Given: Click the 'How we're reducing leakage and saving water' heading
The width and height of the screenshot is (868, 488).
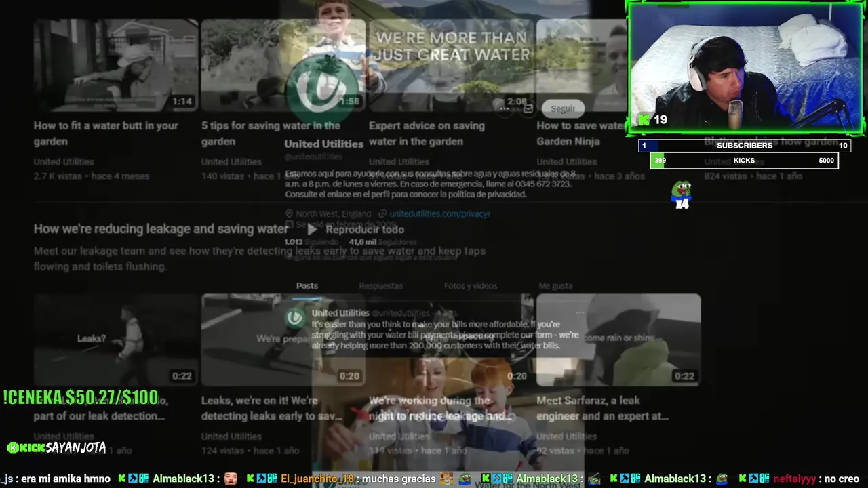Looking at the screenshot, I should click(161, 229).
